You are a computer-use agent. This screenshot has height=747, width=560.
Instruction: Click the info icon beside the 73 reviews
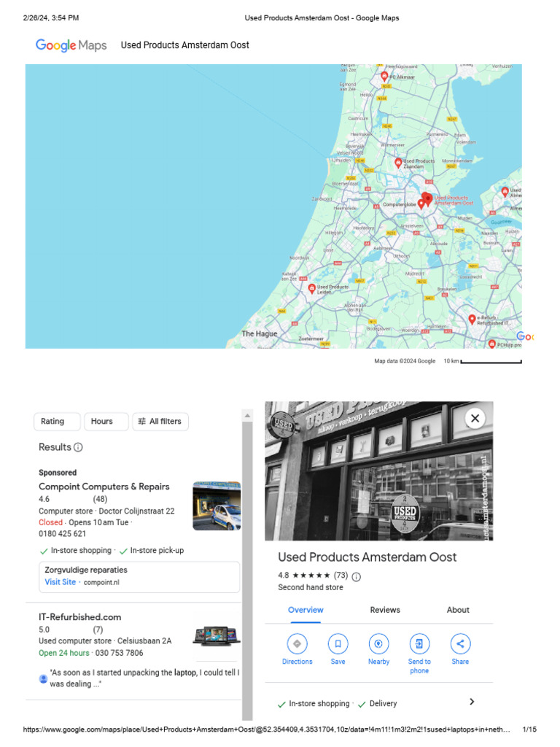coord(356,577)
